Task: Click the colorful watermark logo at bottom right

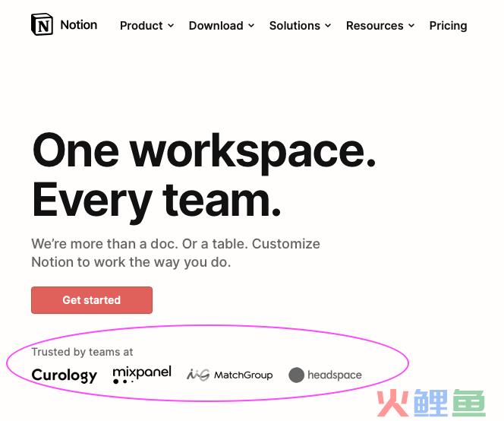Action: [431, 403]
